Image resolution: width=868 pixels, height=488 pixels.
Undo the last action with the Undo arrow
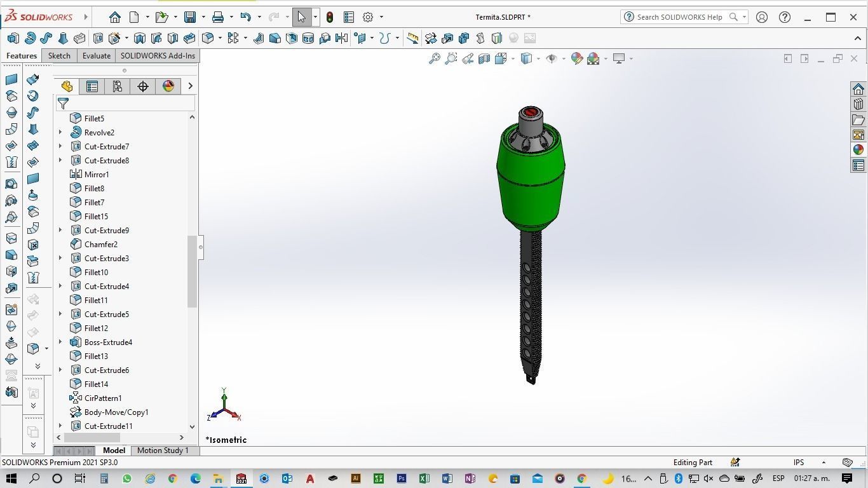(246, 17)
